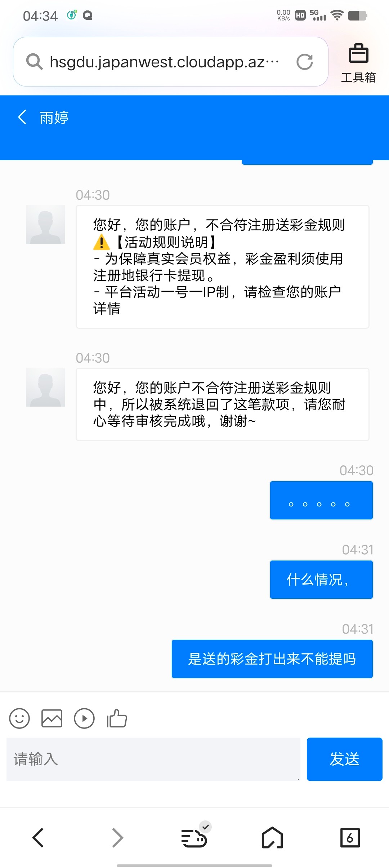Click the address bar URL text
The image size is (389, 868).
tap(164, 62)
